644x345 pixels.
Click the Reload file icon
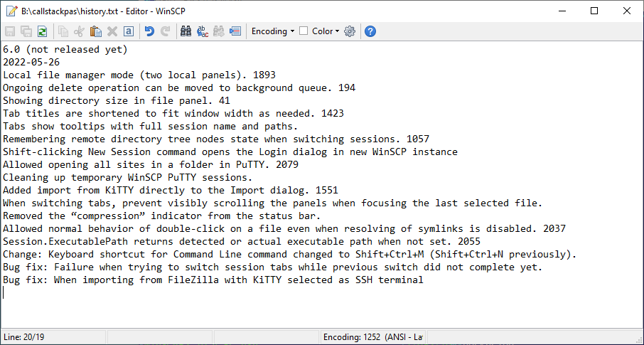[x=42, y=31]
